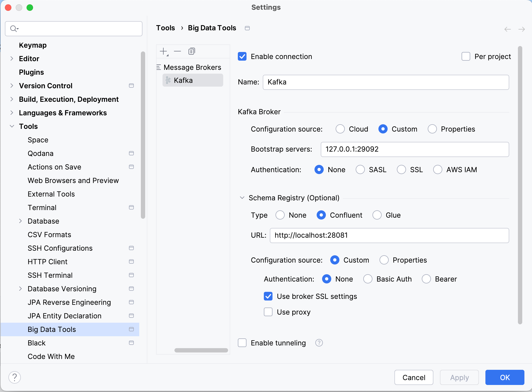
Task: Click the back navigation arrow
Action: [507, 29]
